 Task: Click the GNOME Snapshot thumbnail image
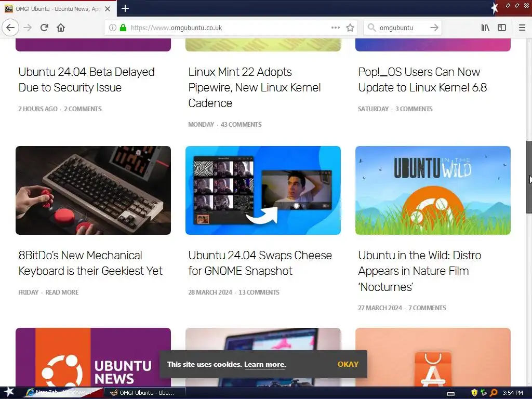pos(263,190)
